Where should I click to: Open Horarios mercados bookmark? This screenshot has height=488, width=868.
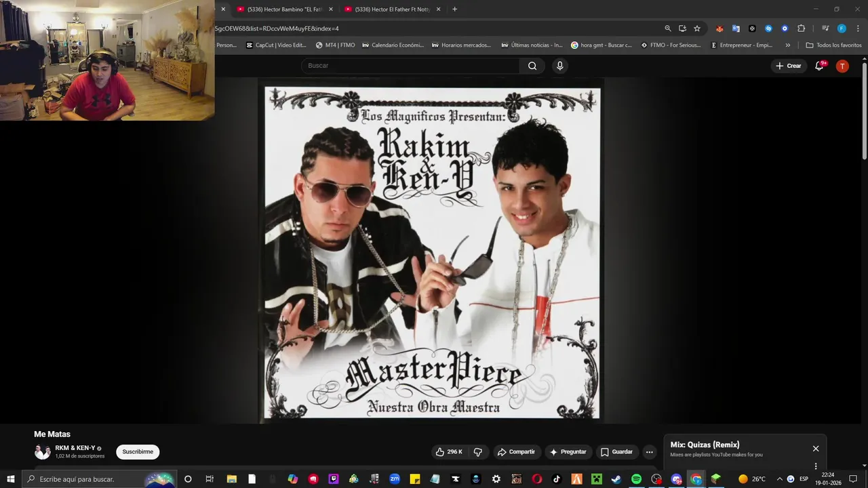coord(461,45)
